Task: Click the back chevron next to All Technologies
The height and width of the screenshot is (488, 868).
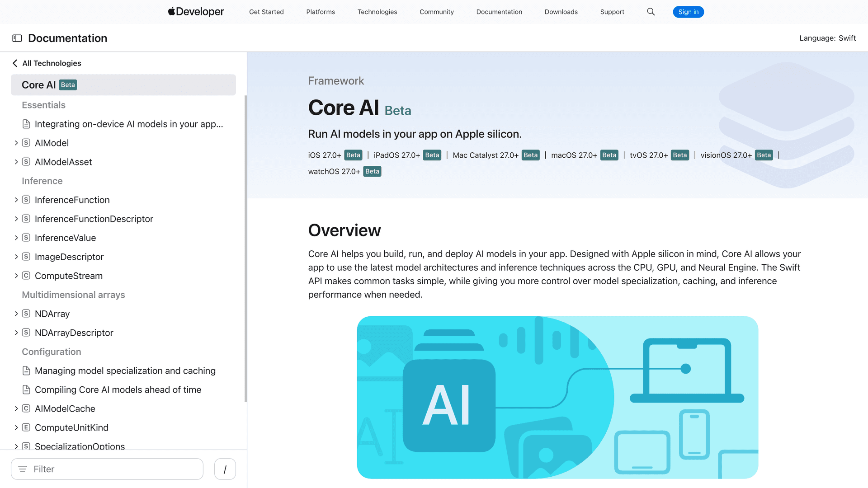Action: 15,63
